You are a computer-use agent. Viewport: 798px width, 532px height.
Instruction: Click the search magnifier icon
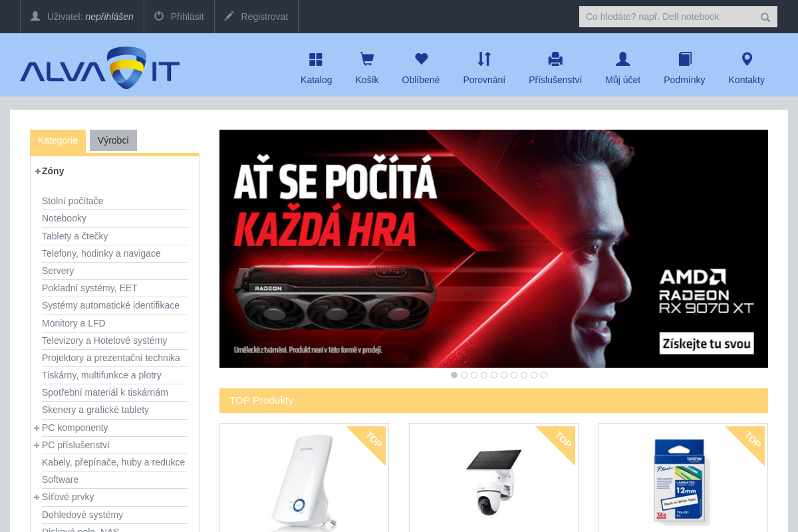point(765,17)
